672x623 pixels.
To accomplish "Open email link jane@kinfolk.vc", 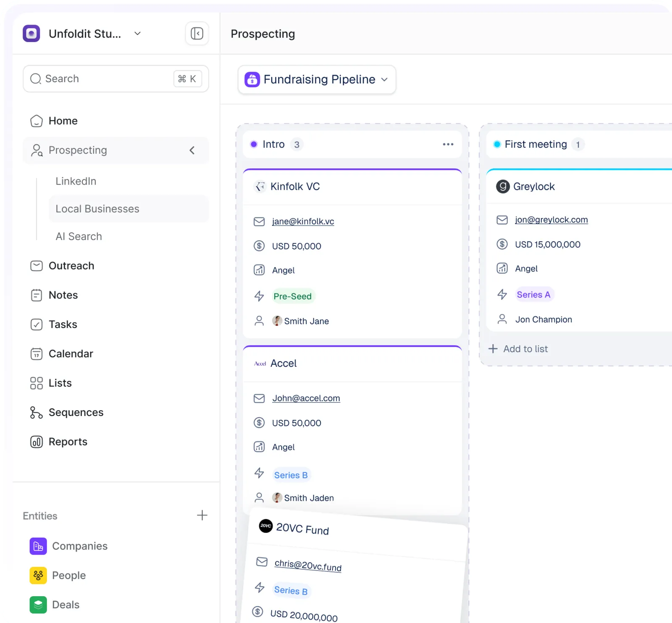I will click(303, 221).
